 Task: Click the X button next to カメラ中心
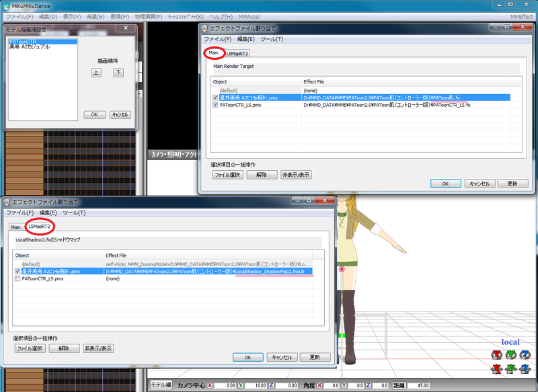click(x=210, y=385)
